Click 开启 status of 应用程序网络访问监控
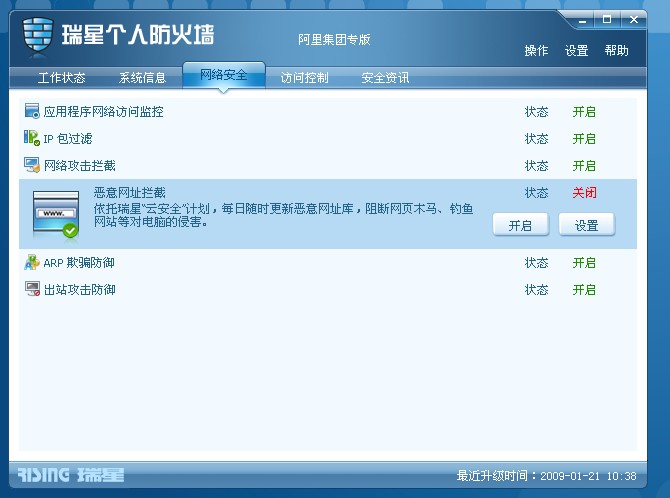 [584, 112]
